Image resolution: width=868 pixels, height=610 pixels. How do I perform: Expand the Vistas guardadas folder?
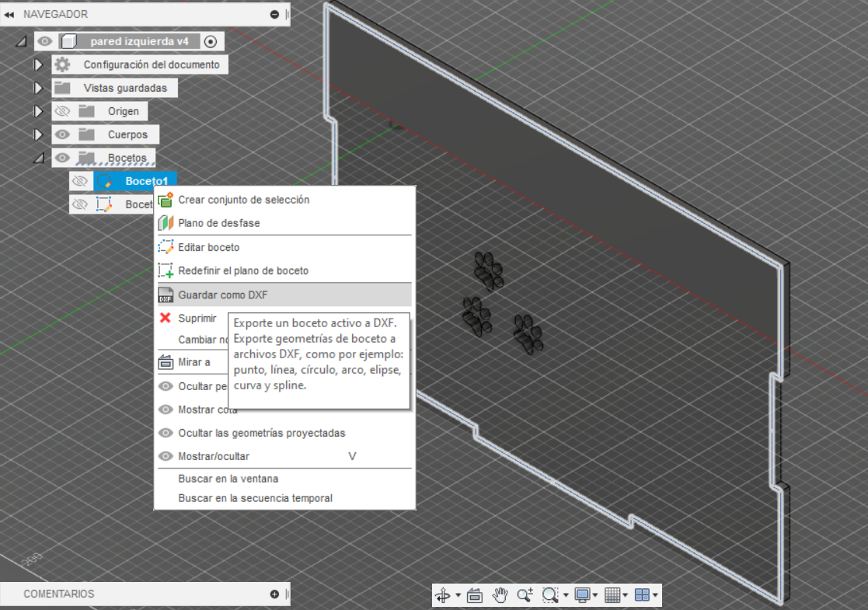[38, 88]
